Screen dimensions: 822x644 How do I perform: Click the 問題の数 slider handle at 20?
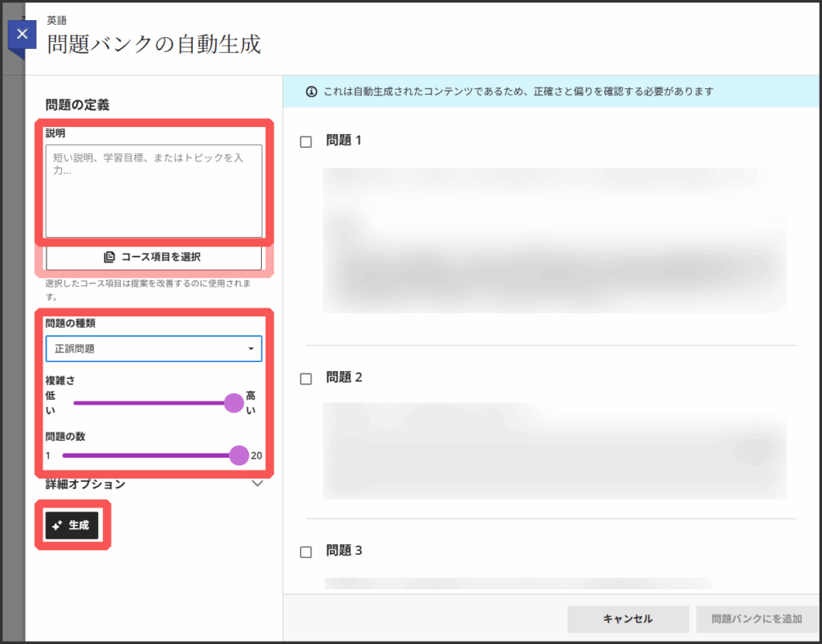(x=238, y=455)
